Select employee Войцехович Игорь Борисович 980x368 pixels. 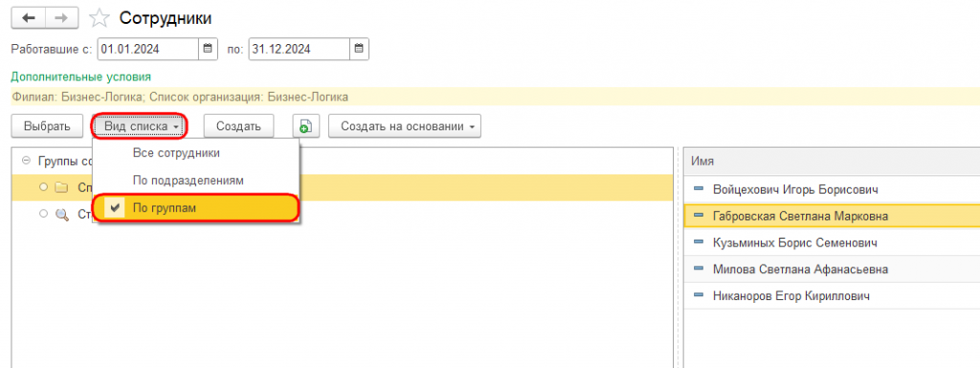click(x=832, y=189)
